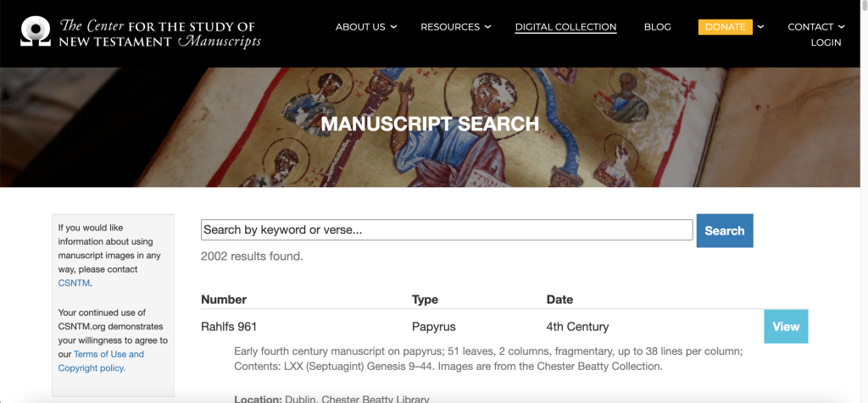Follow the CSNTM contact link in sidebar
The image size is (868, 403).
[x=74, y=283]
